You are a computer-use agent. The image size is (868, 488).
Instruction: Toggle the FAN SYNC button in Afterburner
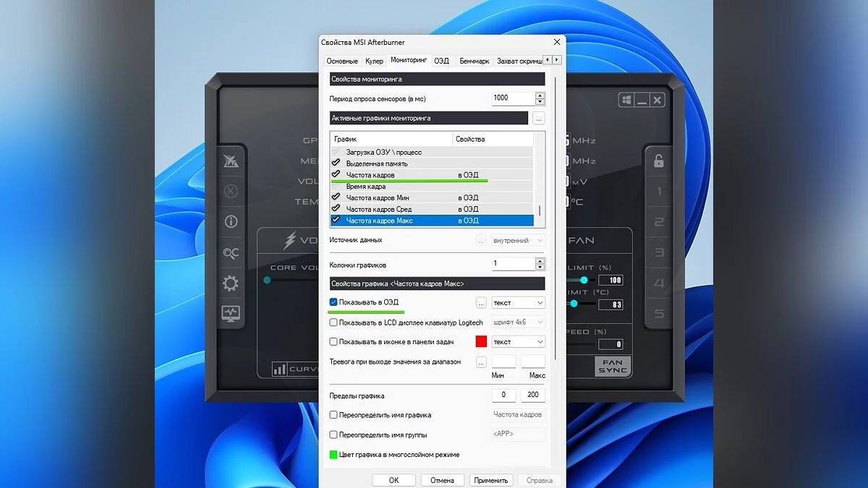(613, 366)
